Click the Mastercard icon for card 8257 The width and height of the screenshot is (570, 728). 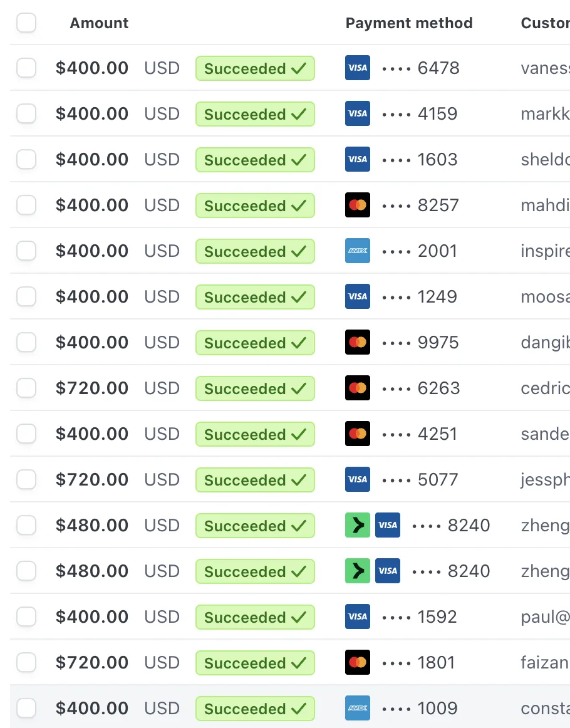[x=358, y=205]
